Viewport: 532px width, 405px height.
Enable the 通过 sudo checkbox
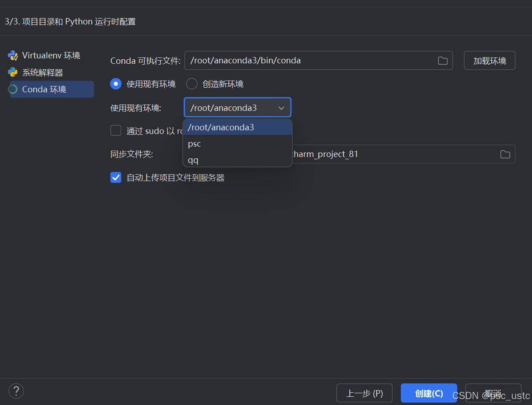[x=116, y=131]
